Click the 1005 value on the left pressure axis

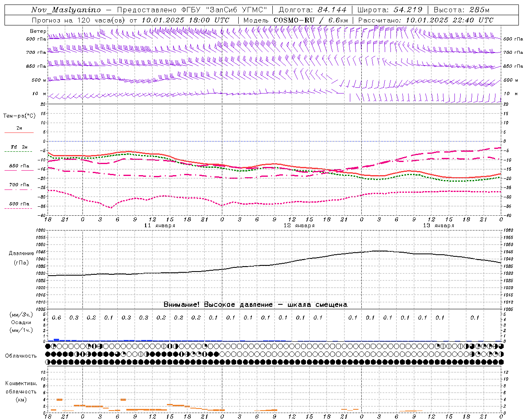[41, 309]
